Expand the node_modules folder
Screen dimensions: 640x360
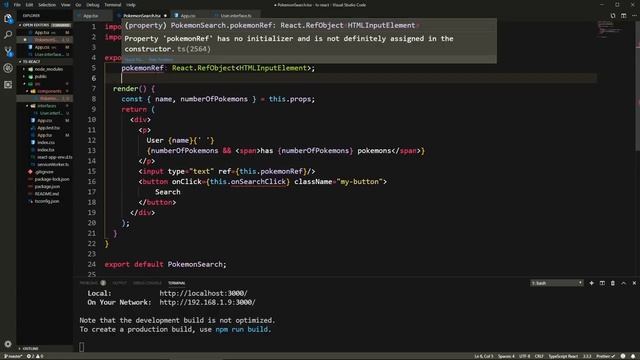[x=45, y=69]
